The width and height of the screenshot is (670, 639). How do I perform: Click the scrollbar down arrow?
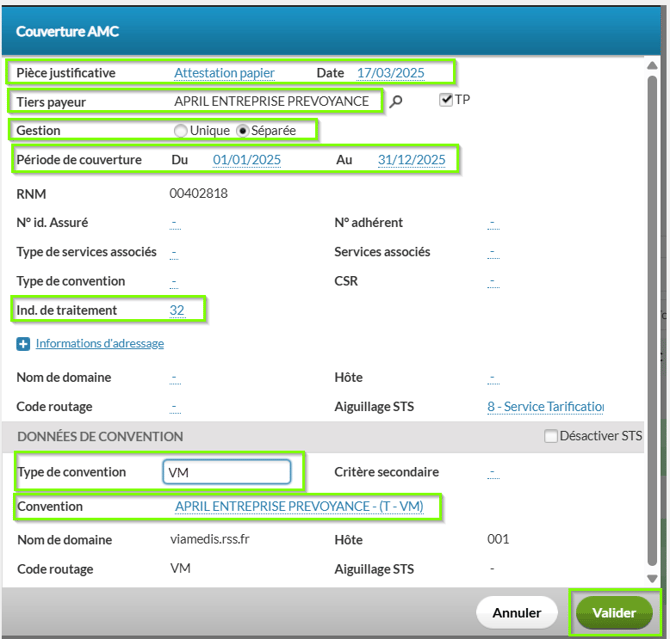(653, 579)
